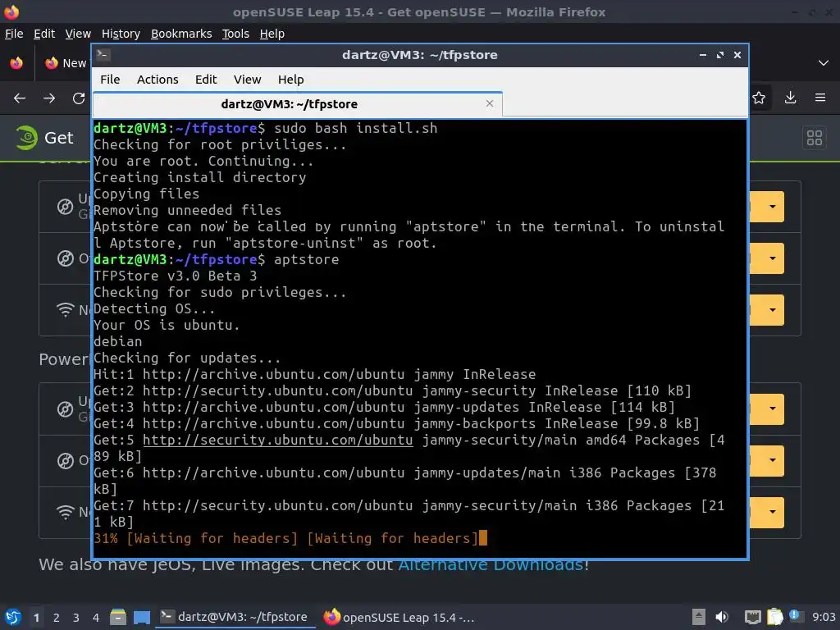Click the clock showing 9:03
Image resolution: width=840 pixels, height=630 pixels.
point(824,617)
